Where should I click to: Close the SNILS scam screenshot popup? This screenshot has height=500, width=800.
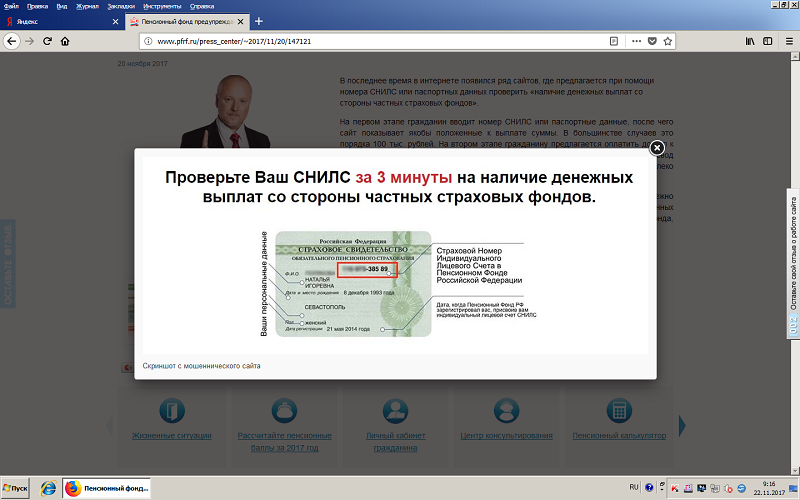[657, 148]
